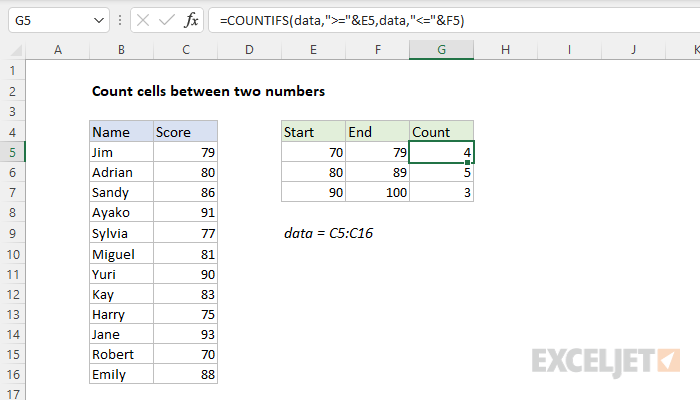Click the End value 100 cell

[x=378, y=192]
